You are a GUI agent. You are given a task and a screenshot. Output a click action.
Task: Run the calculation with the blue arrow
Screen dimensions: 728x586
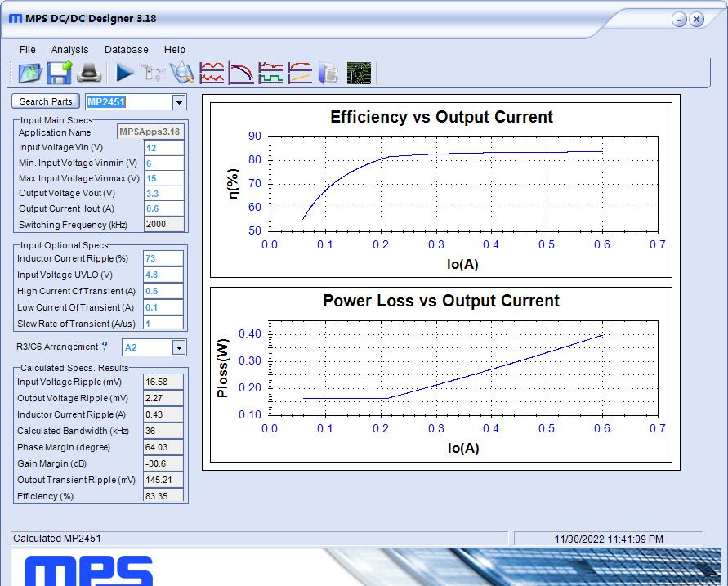pos(123,72)
